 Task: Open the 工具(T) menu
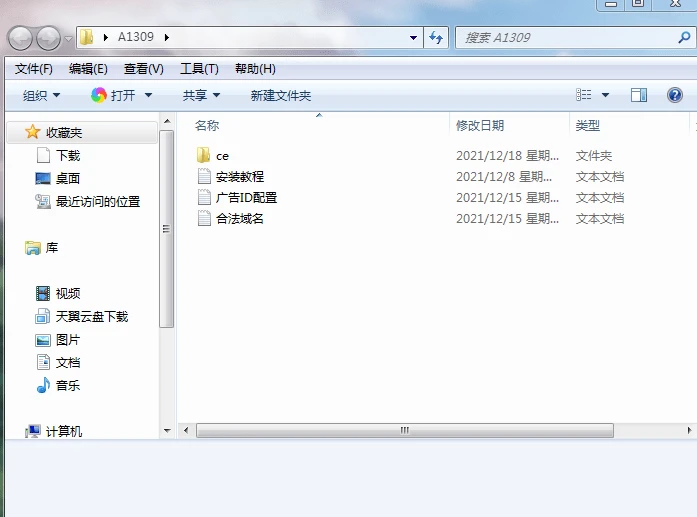(x=199, y=69)
